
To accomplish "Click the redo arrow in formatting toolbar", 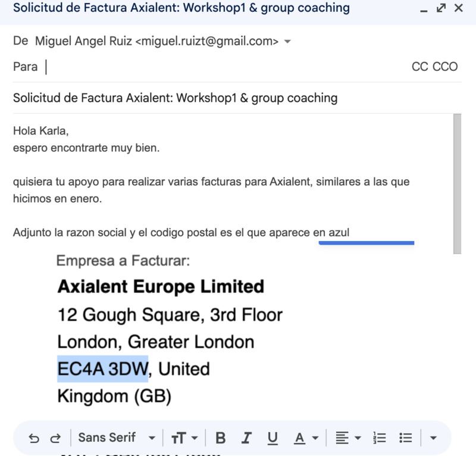I will coord(55,438).
